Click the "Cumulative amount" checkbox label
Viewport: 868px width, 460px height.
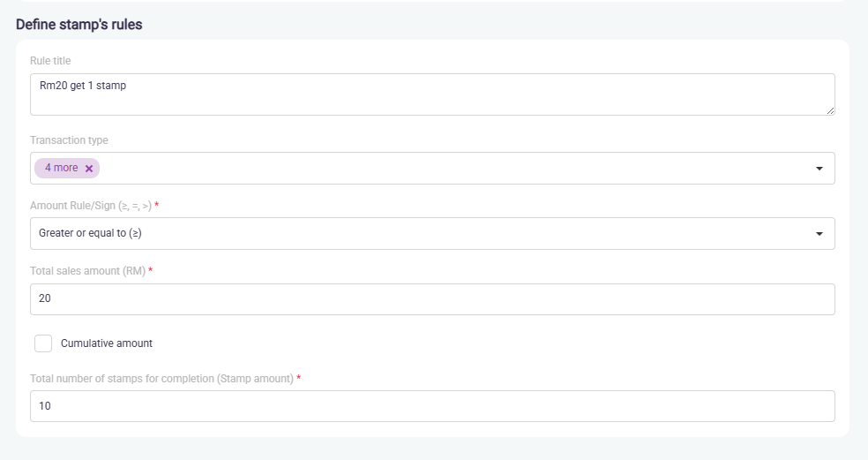click(x=107, y=343)
